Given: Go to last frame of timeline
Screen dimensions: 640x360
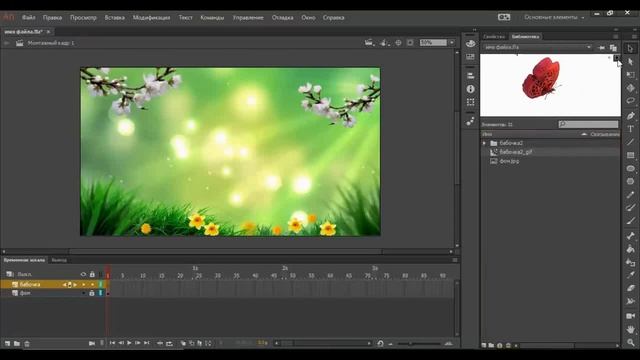Looking at the screenshot, I should [x=147, y=343].
